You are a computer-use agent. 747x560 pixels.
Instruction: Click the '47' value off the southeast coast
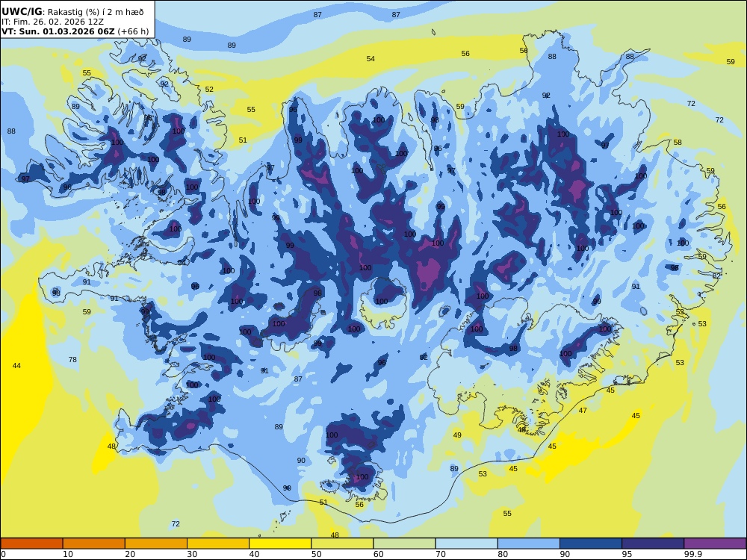tap(583, 411)
